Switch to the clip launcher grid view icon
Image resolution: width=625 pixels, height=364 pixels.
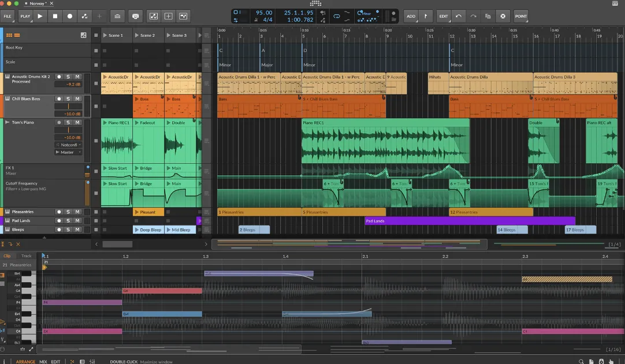coord(9,35)
